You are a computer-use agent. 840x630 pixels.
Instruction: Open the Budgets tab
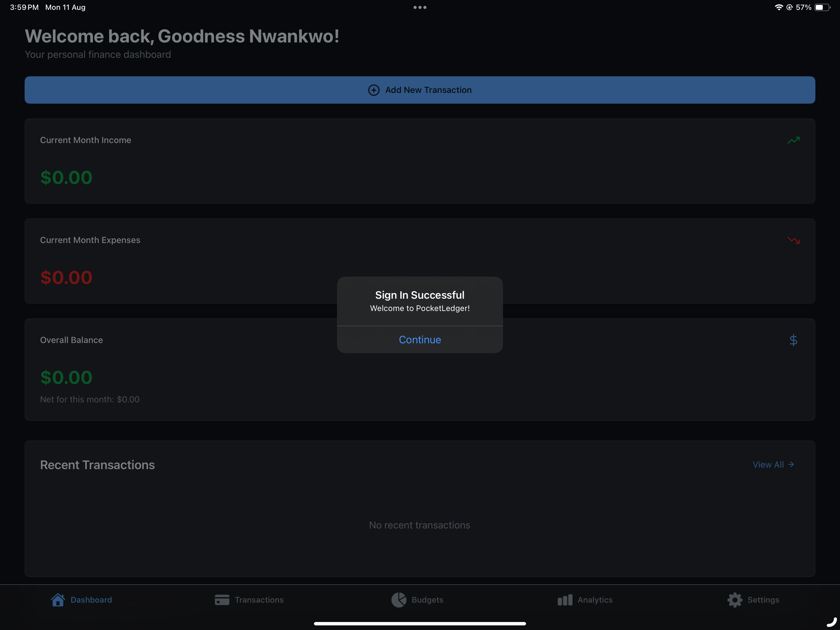(417, 600)
